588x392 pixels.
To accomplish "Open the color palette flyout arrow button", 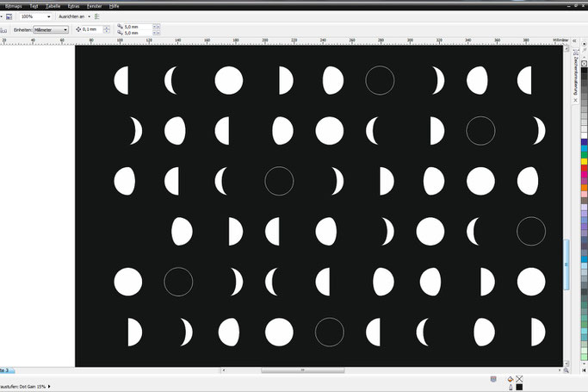I will click(x=585, y=44).
